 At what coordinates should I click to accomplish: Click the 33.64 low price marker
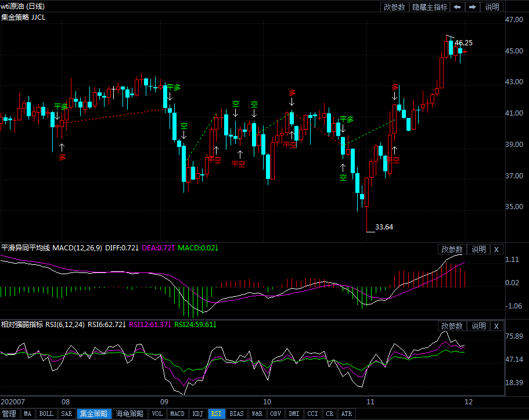click(384, 227)
